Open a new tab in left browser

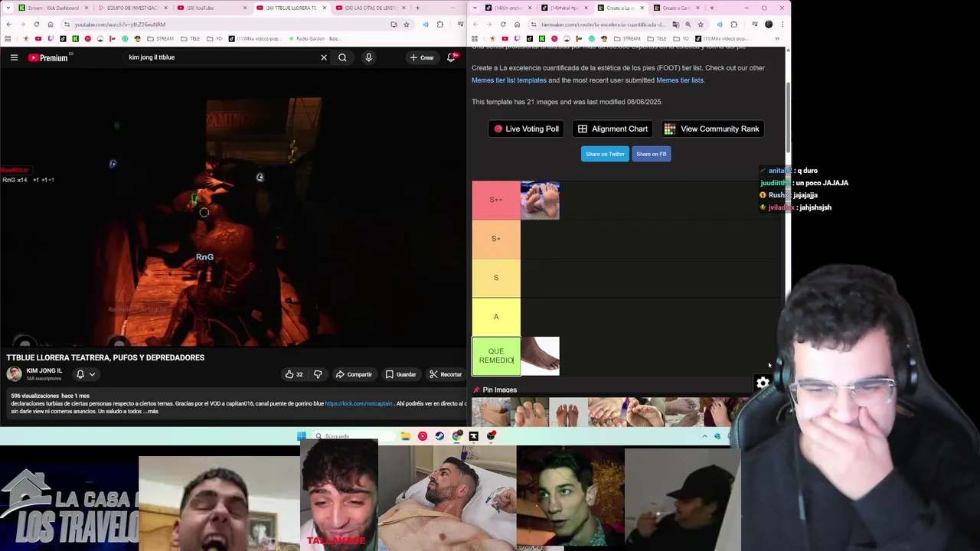pos(417,8)
